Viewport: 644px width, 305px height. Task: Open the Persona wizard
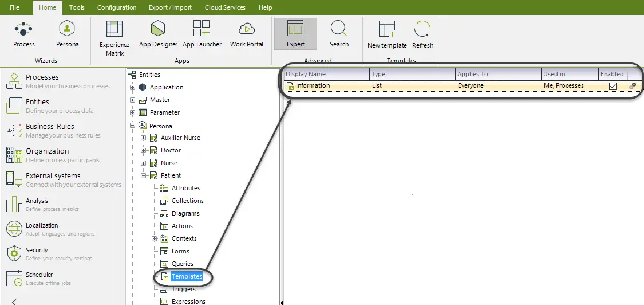point(68,34)
